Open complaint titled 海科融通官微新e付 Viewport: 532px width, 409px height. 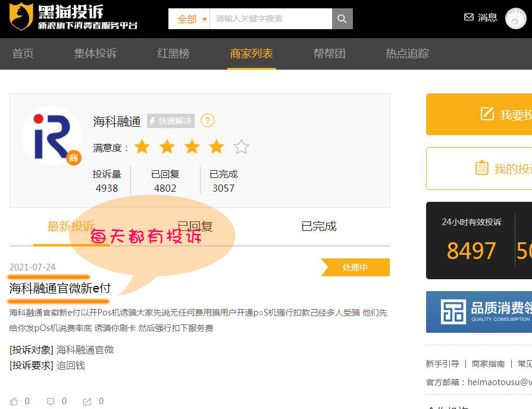click(x=60, y=288)
